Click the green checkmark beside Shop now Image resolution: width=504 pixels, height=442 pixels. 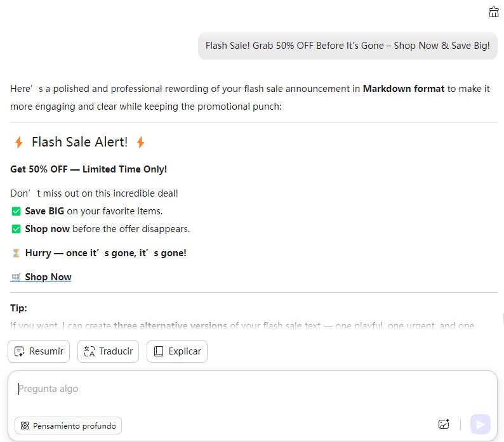click(x=17, y=229)
